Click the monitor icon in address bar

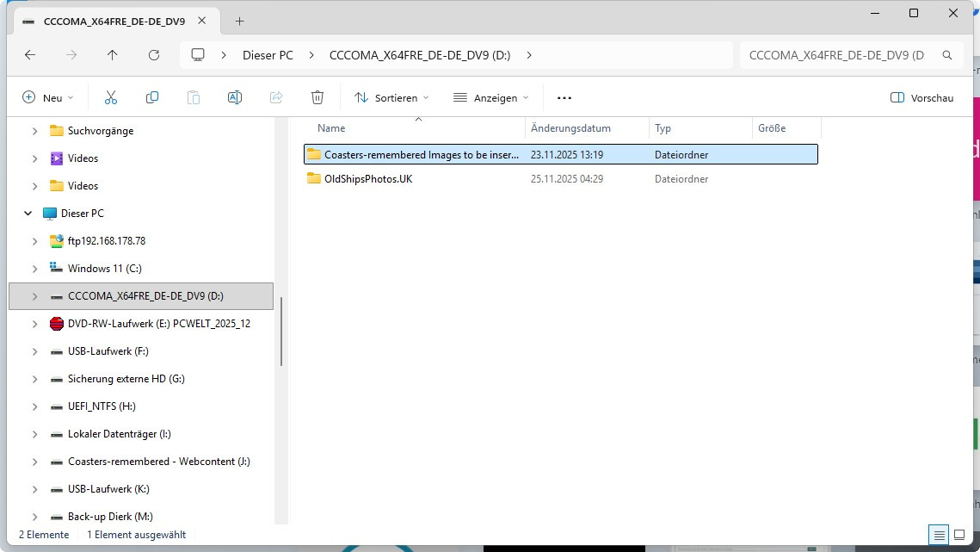tap(198, 55)
